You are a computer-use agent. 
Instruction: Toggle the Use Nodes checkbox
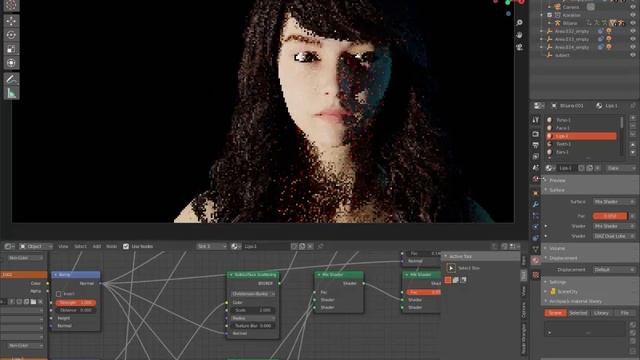pos(126,247)
